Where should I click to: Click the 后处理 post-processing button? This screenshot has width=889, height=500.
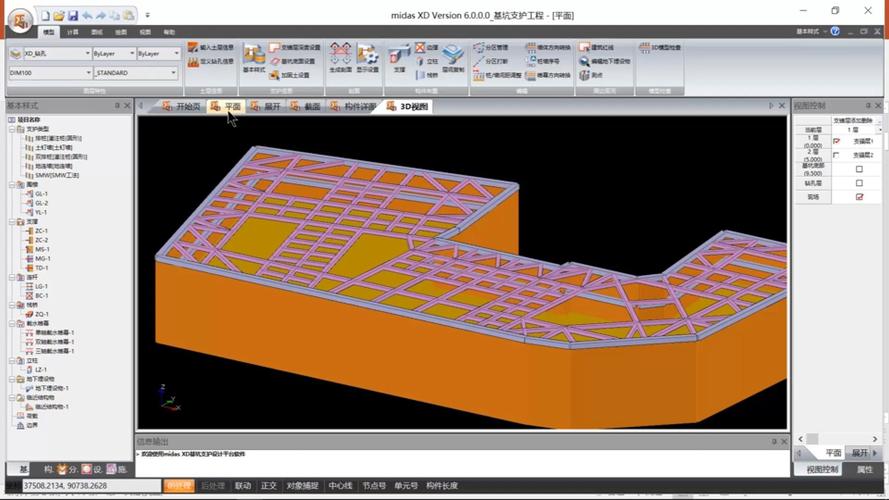213,486
